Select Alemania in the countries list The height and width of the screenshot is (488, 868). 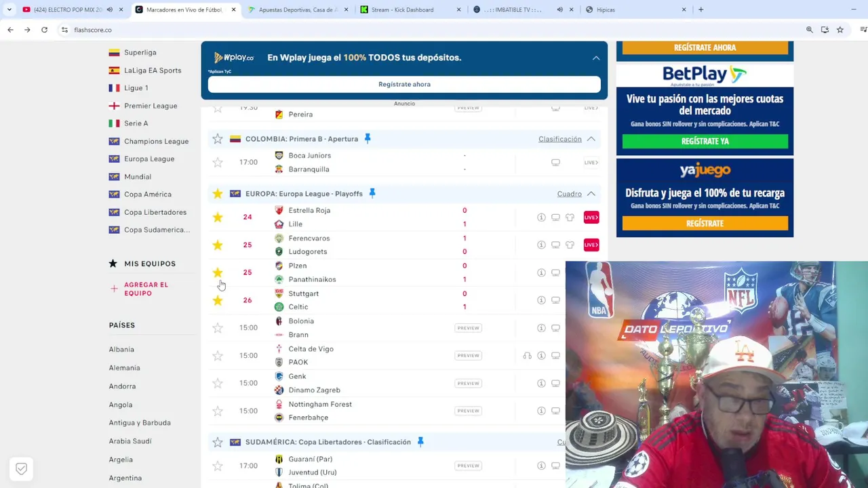[125, 368]
